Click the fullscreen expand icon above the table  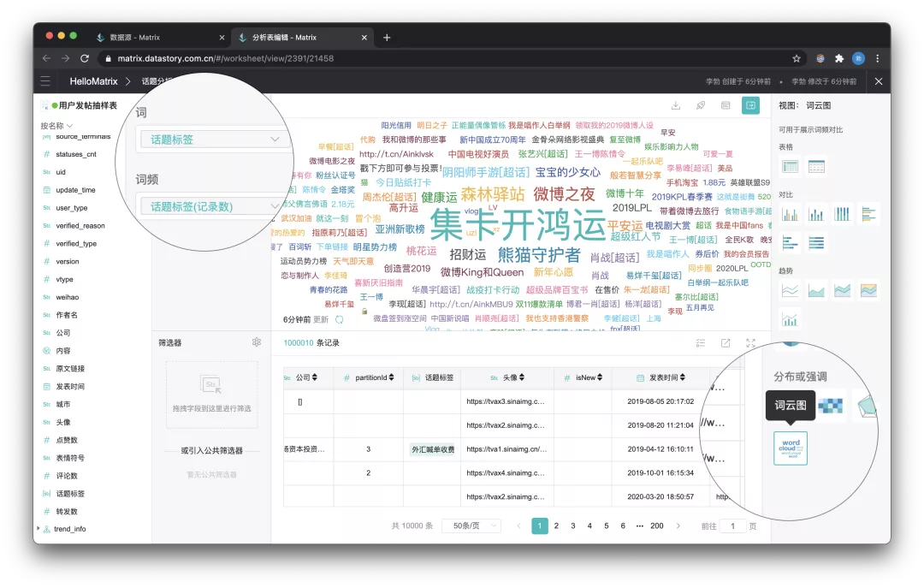coord(750,342)
